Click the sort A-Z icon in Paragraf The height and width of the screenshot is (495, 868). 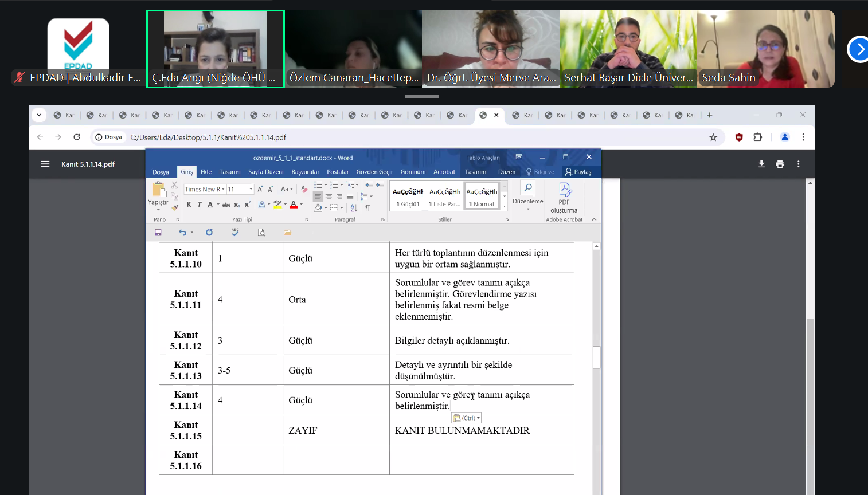click(x=354, y=207)
